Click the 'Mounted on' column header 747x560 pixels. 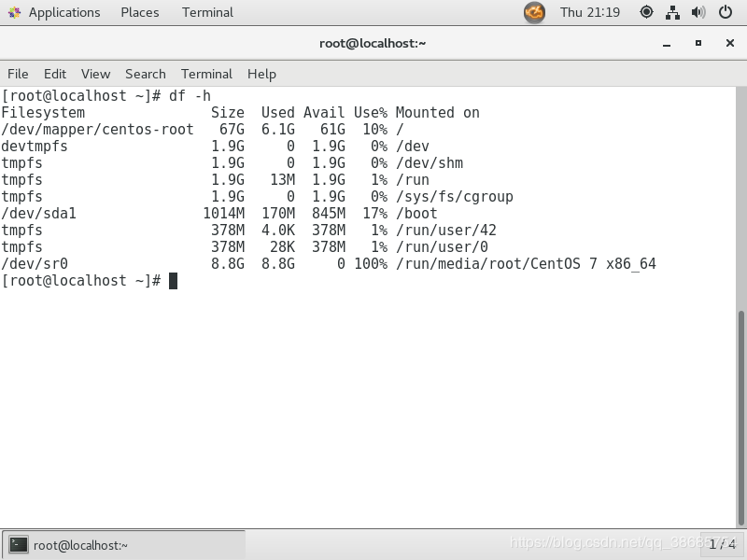(437, 113)
